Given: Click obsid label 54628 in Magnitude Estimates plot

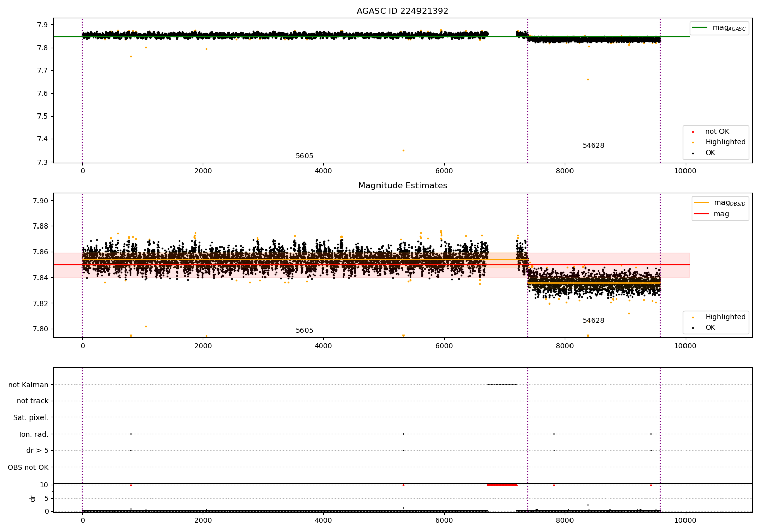Looking at the screenshot, I should tap(593, 321).
